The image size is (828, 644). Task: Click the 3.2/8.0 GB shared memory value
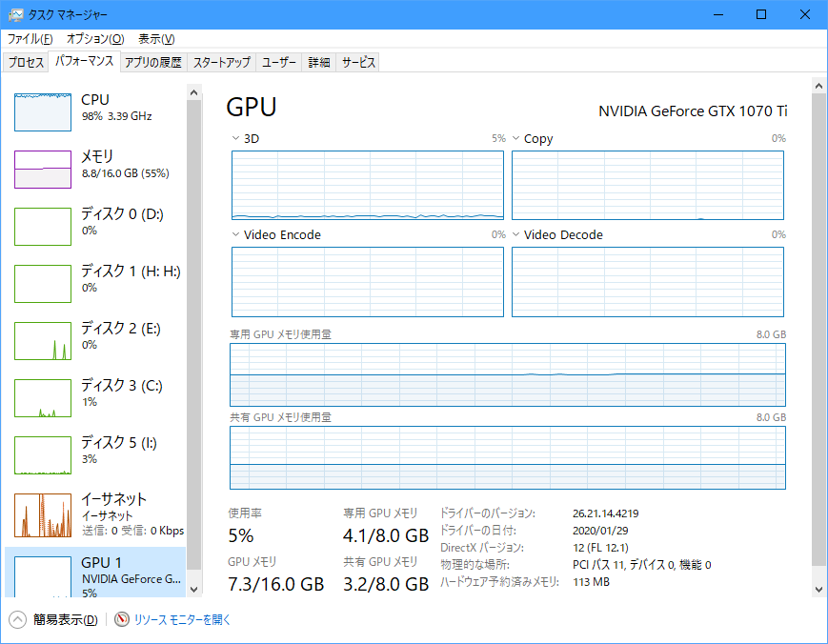point(386,584)
